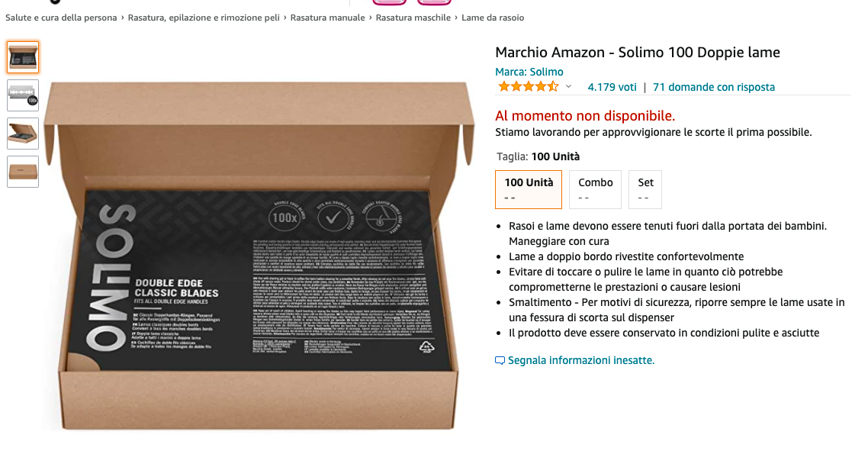Open the 4.179 voti reviews link
Viewport: 868px width, 467px height.
pyautogui.click(x=612, y=87)
